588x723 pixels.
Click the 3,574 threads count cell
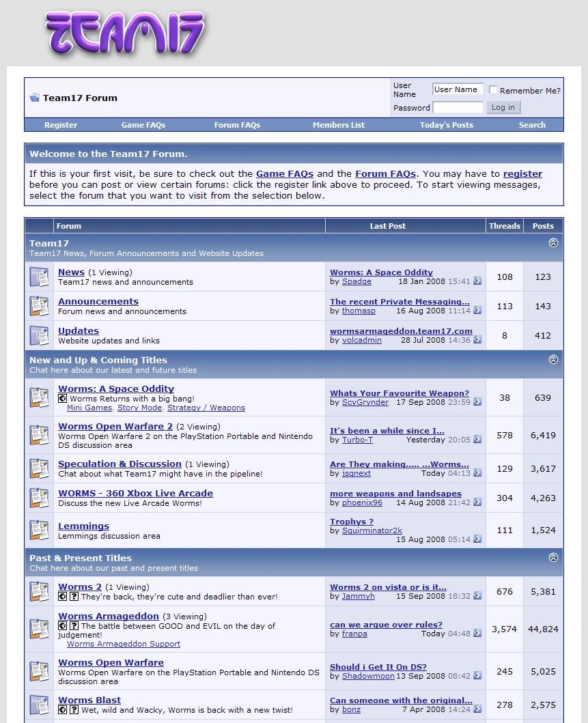pyautogui.click(x=505, y=629)
